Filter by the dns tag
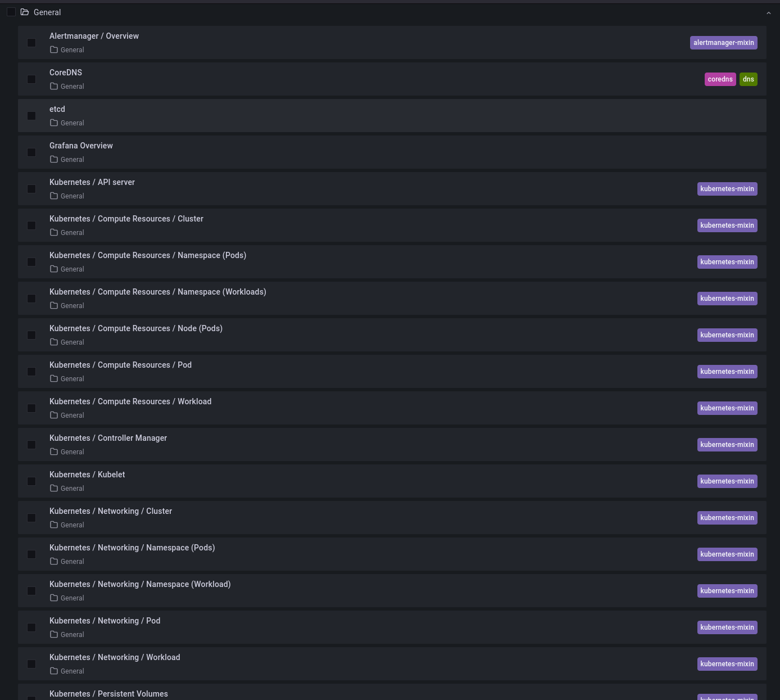Screen dimensions: 780x700 click(749, 79)
